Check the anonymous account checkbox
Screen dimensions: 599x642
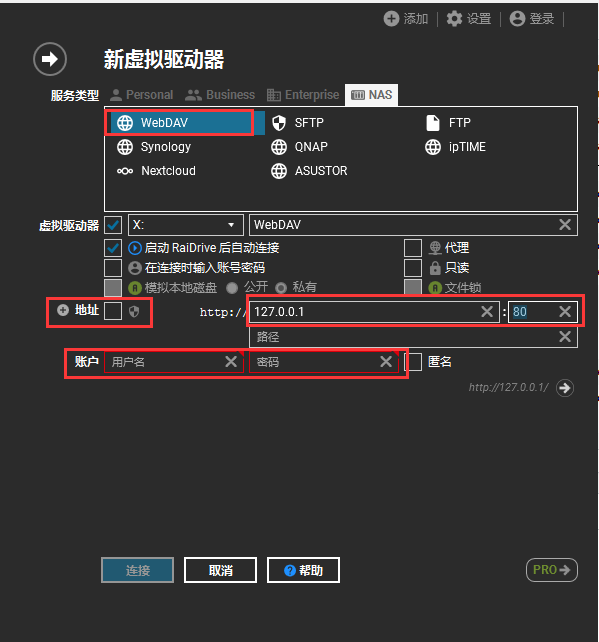pyautogui.click(x=413, y=362)
